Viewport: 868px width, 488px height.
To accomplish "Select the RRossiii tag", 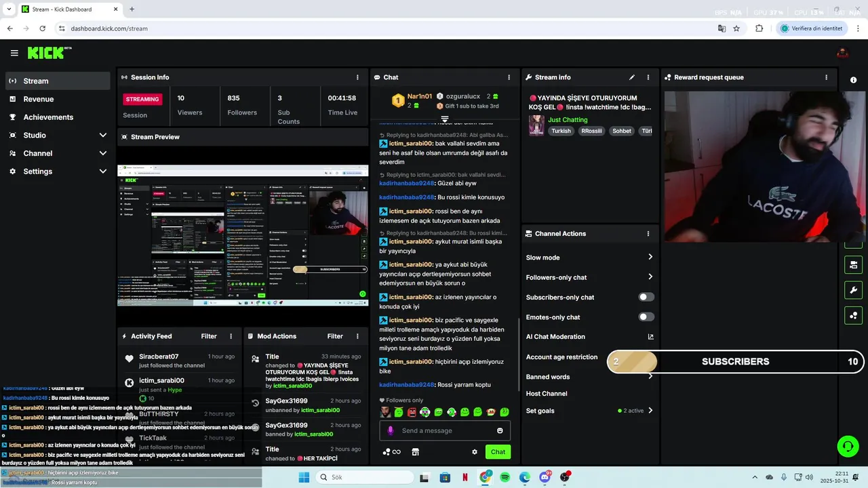I will pos(591,131).
